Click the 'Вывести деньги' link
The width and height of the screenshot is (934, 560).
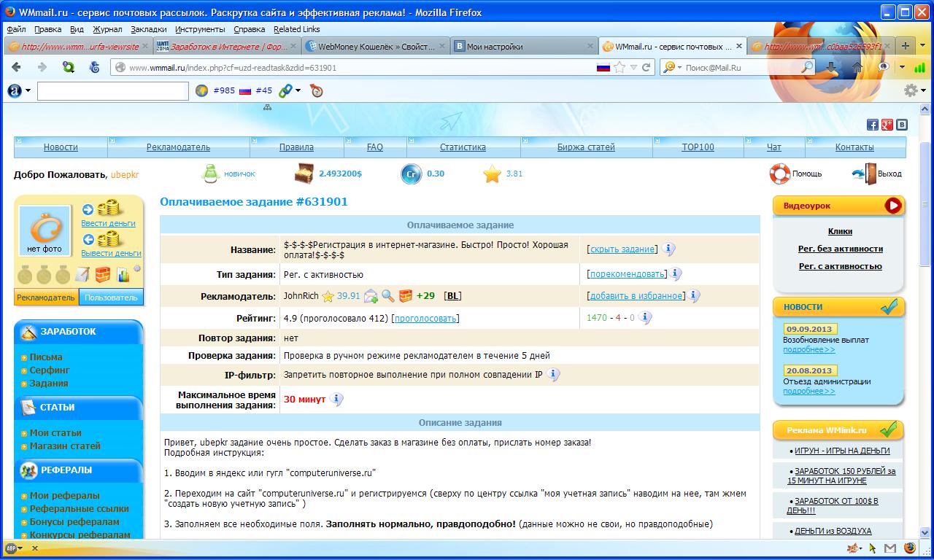(x=111, y=253)
